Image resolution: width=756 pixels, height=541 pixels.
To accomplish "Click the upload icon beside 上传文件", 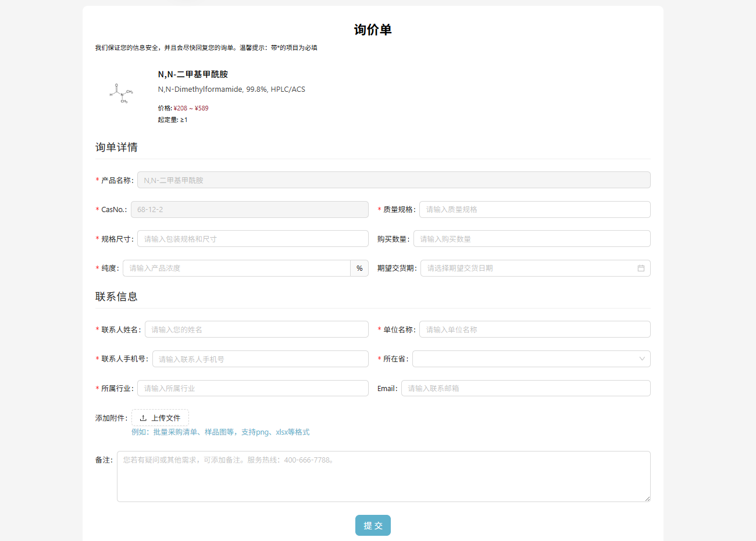I will click(143, 418).
